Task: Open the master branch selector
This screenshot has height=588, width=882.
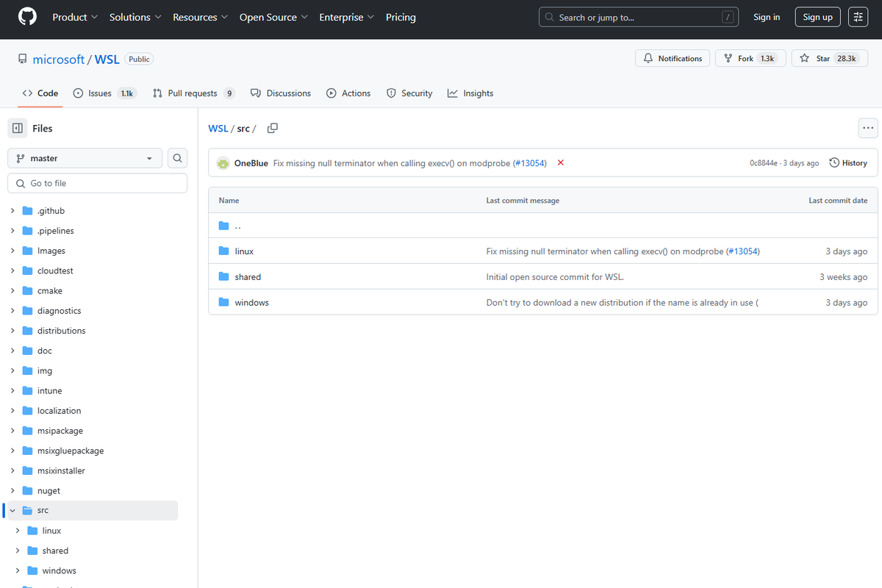Action: pos(84,158)
